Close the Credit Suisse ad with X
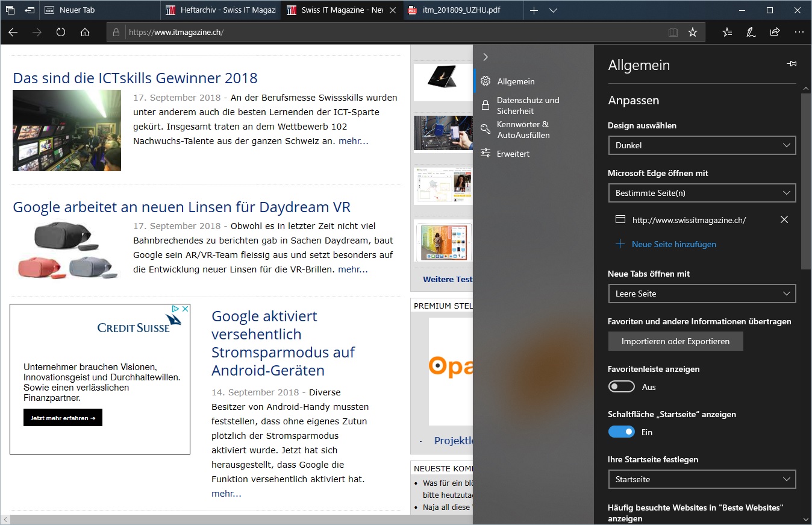The width and height of the screenshot is (812, 525). pos(186,309)
